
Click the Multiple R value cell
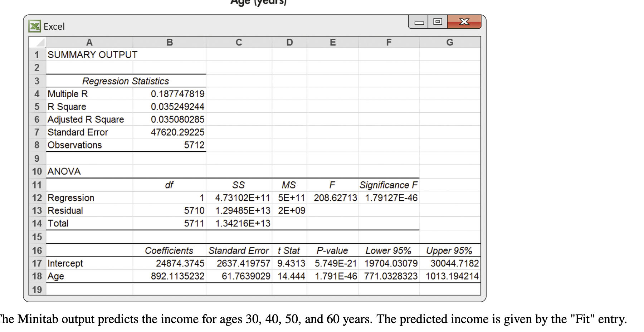(x=169, y=94)
